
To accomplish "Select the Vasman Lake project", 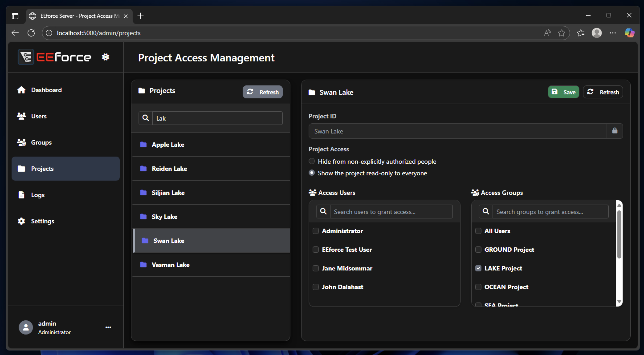I will [x=211, y=265].
